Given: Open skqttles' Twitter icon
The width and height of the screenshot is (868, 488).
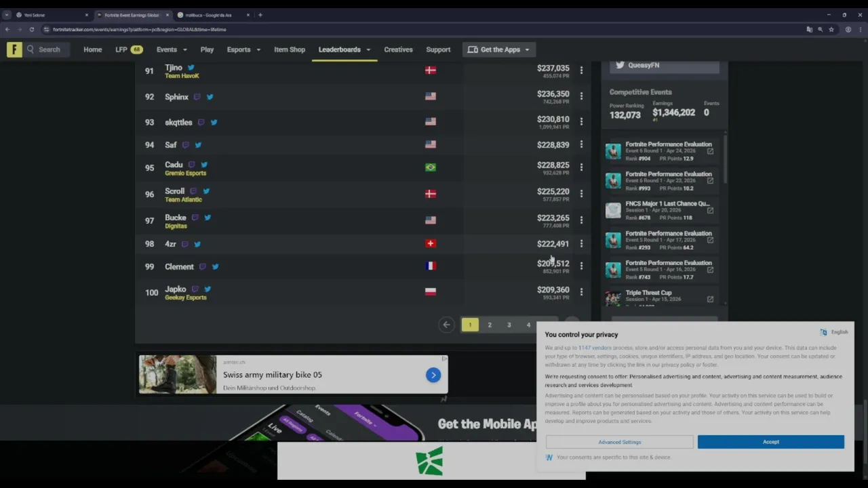Looking at the screenshot, I should (214, 123).
